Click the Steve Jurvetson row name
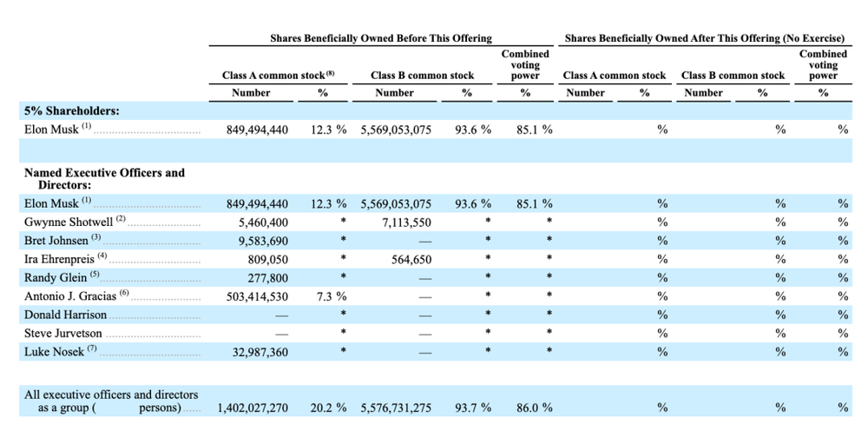 tap(63, 334)
